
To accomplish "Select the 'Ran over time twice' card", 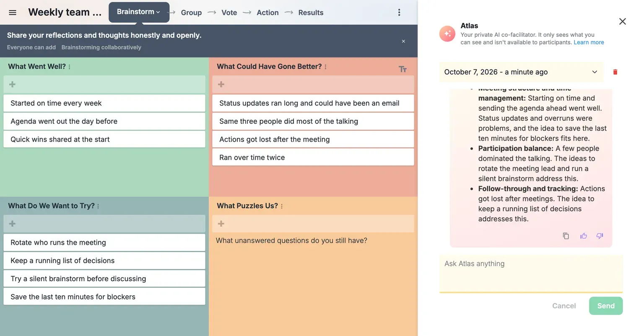I will point(313,157).
